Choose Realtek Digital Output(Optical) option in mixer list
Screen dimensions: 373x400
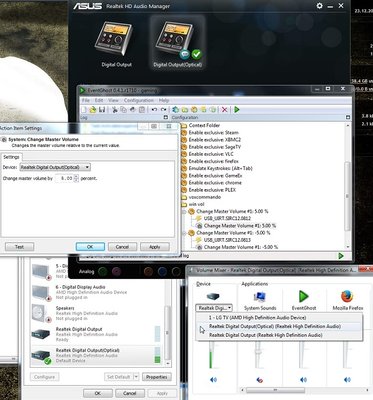coord(275,326)
